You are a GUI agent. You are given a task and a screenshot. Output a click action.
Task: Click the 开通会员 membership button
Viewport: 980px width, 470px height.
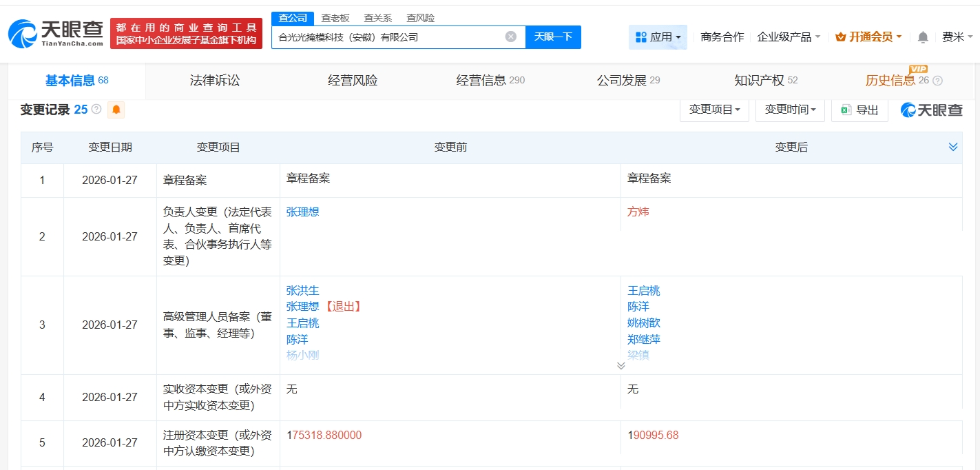coord(868,37)
